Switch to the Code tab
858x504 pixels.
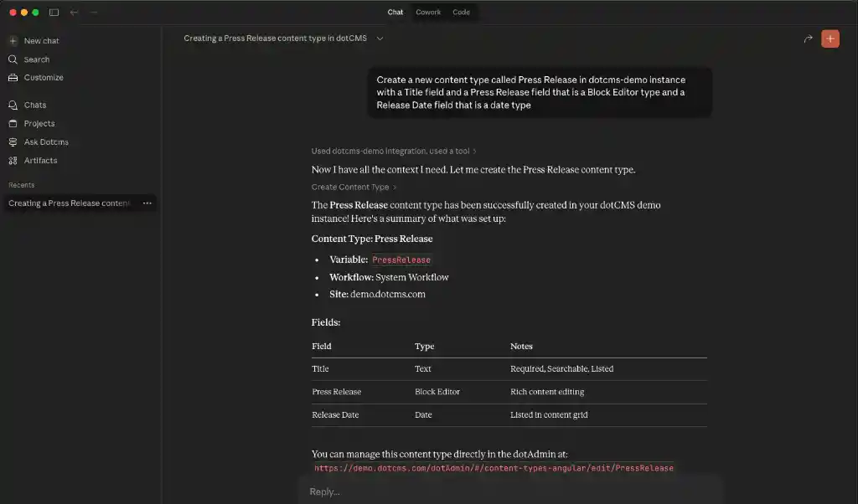pyautogui.click(x=461, y=12)
